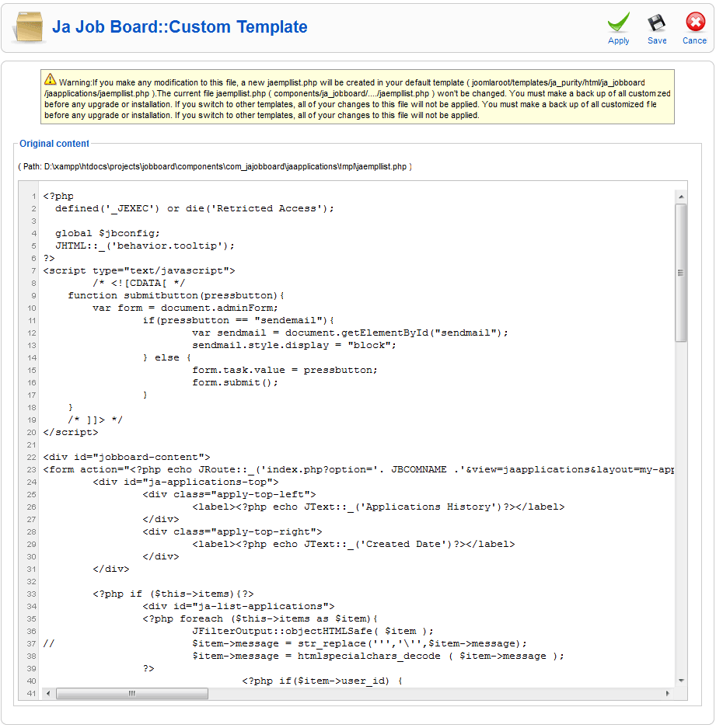
Task: Click the 'htmlspecialchars_decode' code line
Action: click(x=378, y=656)
